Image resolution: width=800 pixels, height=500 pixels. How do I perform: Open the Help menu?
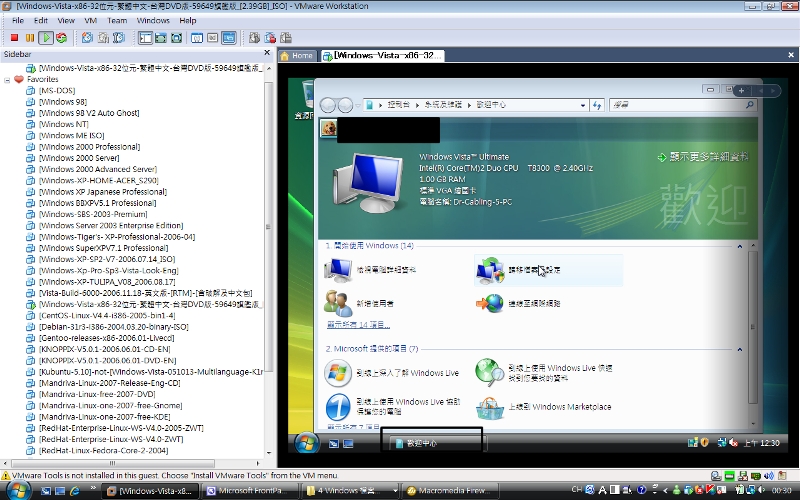(188, 20)
